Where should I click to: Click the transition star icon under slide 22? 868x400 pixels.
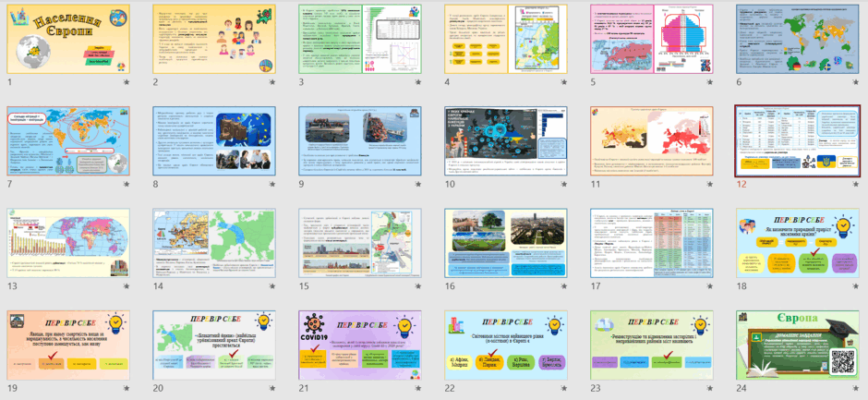(563, 388)
